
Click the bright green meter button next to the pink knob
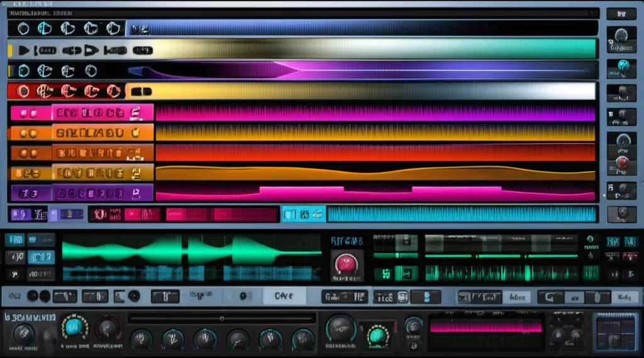[x=406, y=273]
